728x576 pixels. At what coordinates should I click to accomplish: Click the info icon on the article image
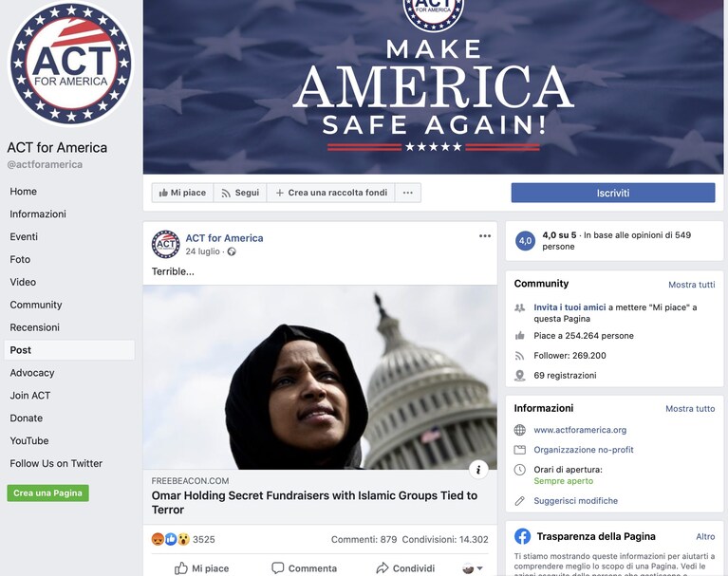click(478, 470)
